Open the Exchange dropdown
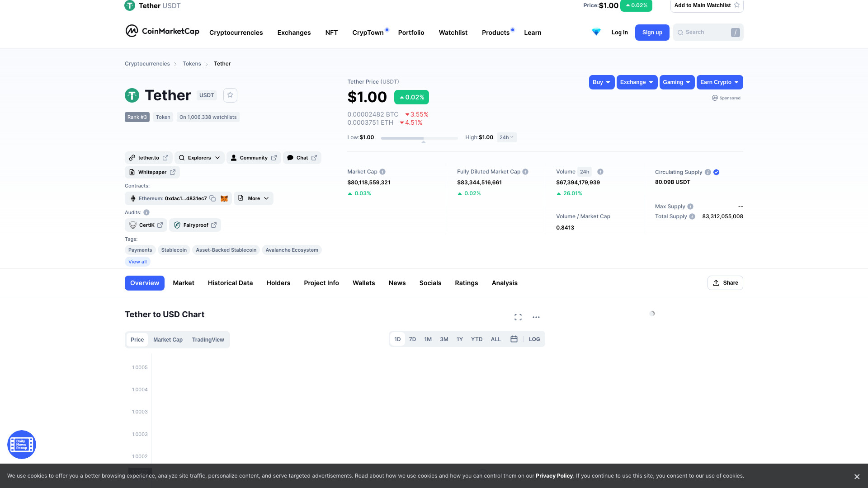 click(x=637, y=82)
